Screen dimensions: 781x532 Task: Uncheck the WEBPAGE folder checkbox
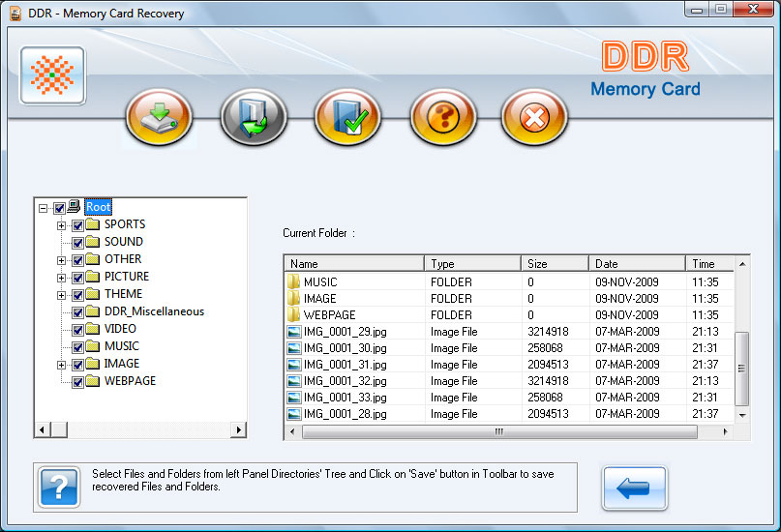point(77,382)
